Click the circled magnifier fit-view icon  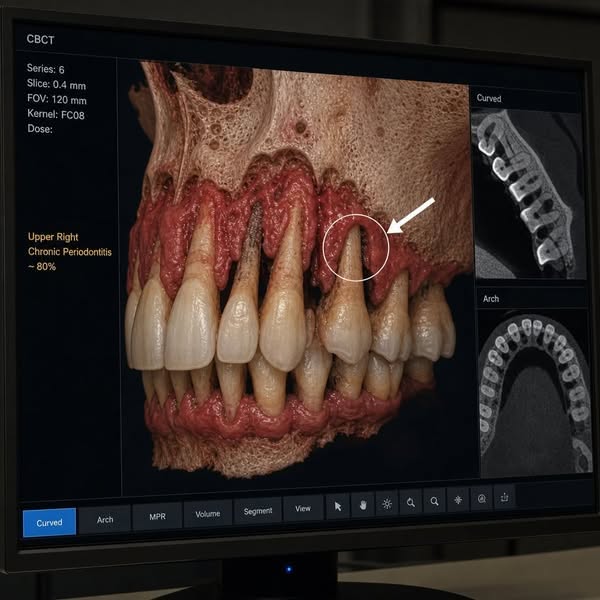tap(482, 498)
